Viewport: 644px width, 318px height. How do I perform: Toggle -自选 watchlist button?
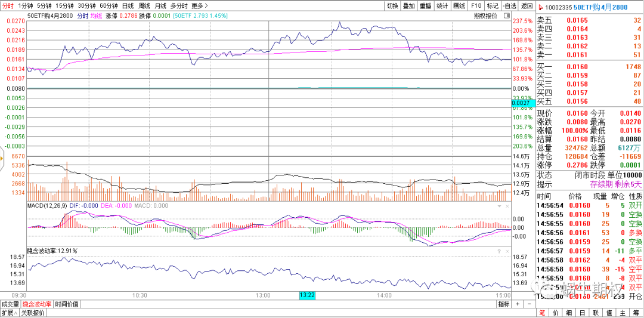509,6
